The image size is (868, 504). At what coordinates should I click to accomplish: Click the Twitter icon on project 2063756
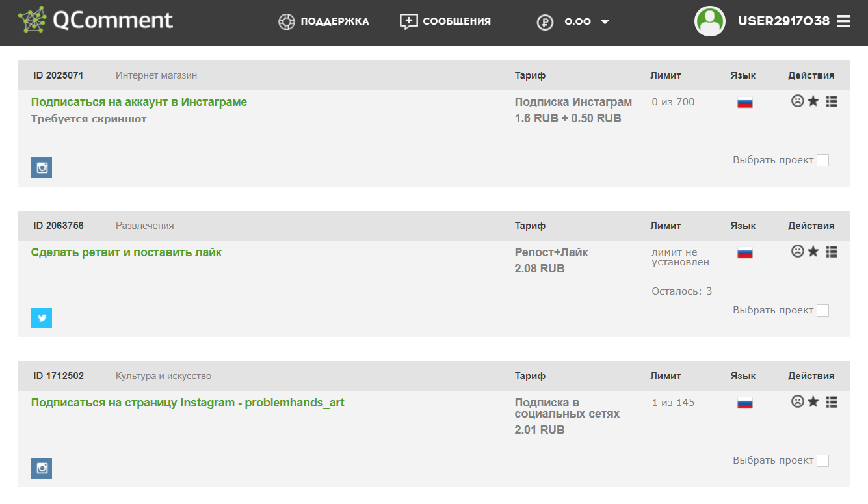42,318
